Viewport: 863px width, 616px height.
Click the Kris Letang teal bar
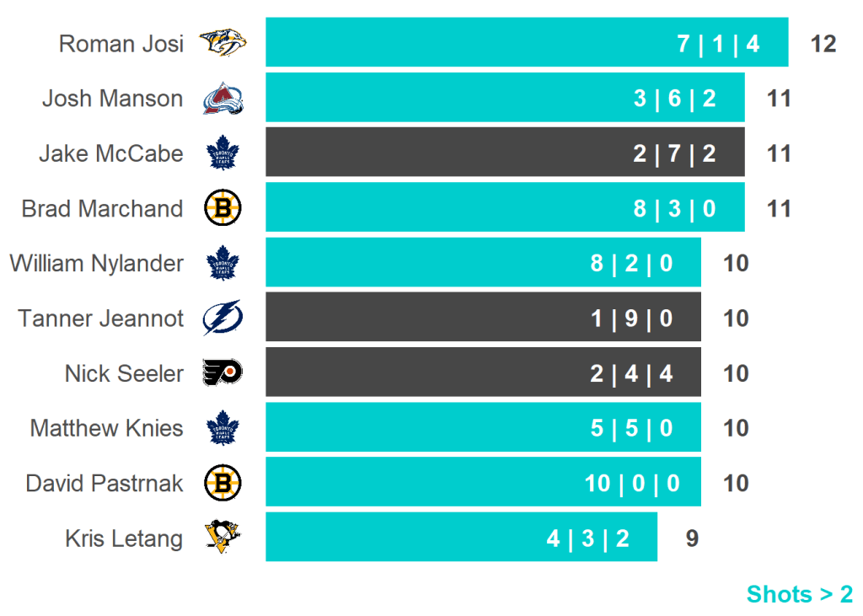point(461,538)
